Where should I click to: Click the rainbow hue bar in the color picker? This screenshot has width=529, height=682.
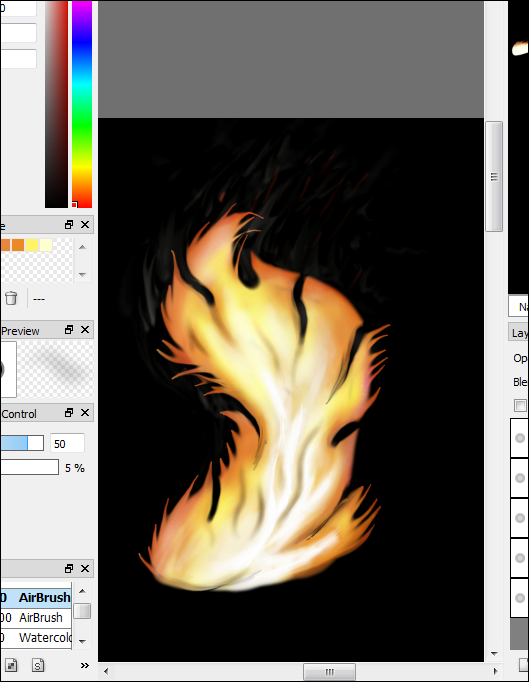[x=82, y=104]
